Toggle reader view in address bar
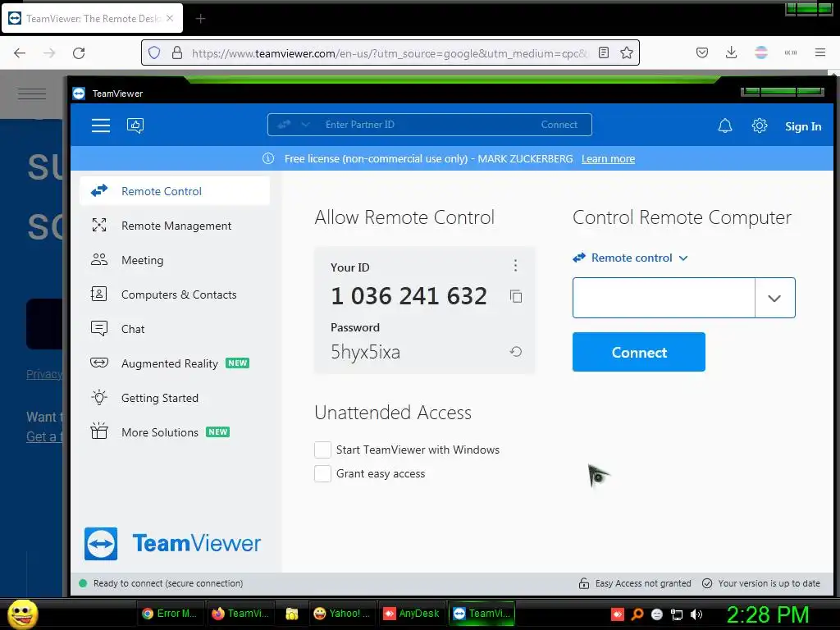840x630 pixels. coord(603,52)
